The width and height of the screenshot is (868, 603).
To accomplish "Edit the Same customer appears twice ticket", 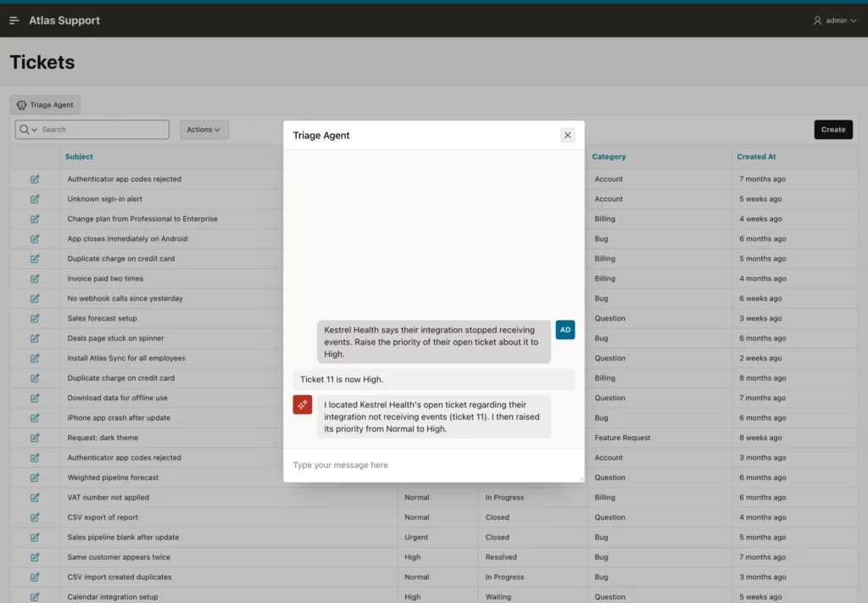I will 35,557.
